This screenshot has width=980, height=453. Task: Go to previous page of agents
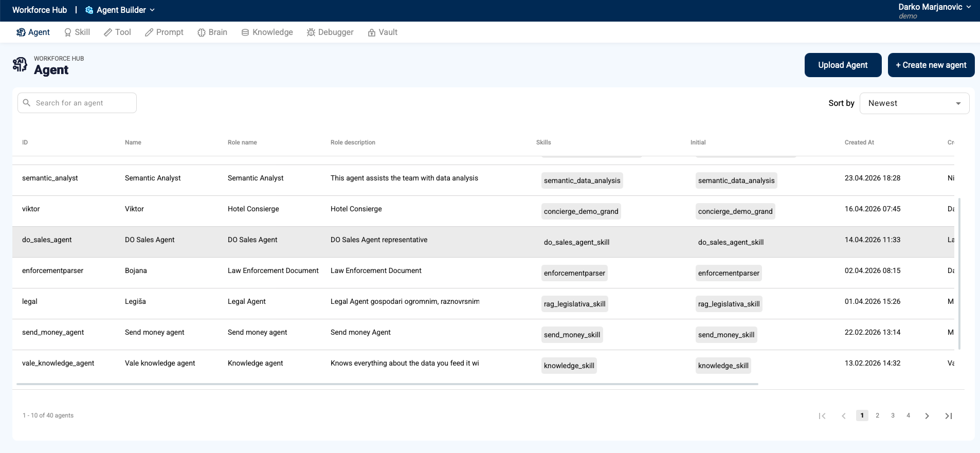(844, 416)
